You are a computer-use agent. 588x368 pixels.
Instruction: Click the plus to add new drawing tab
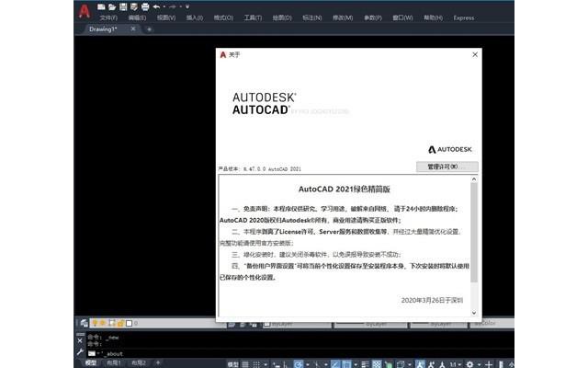pos(149,29)
